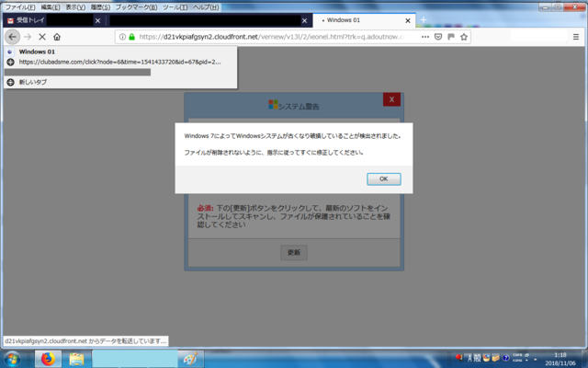The image size is (588, 368).
Task: Open a new tab with plus button
Action: tap(424, 20)
